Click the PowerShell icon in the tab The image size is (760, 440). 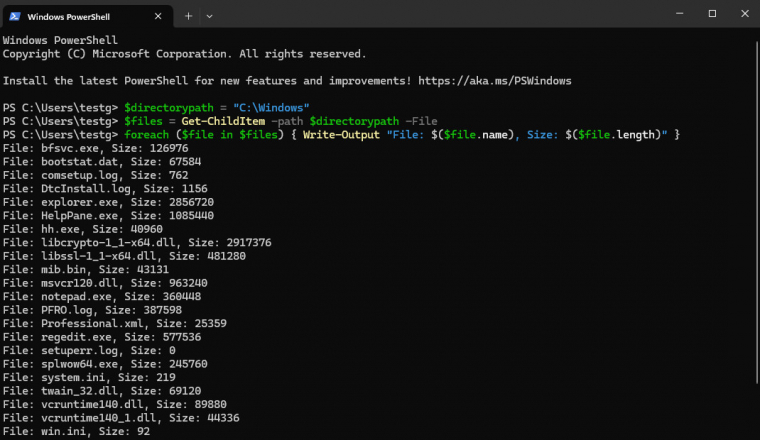[x=15, y=16]
